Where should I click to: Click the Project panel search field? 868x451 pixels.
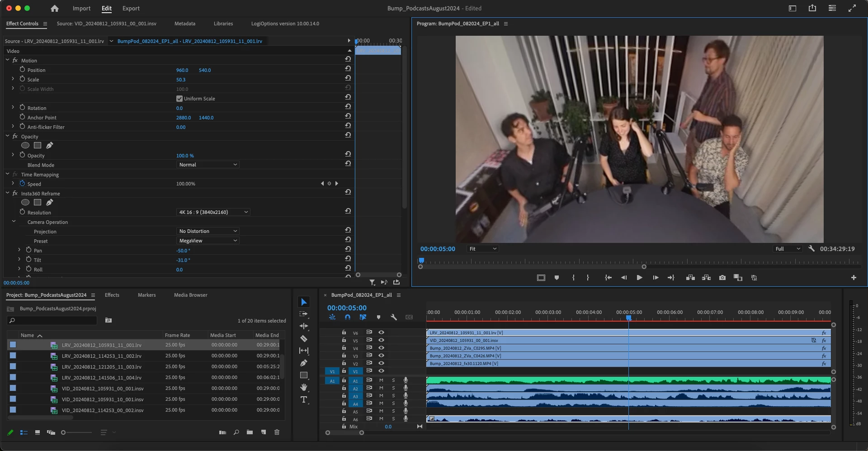pyautogui.click(x=52, y=320)
